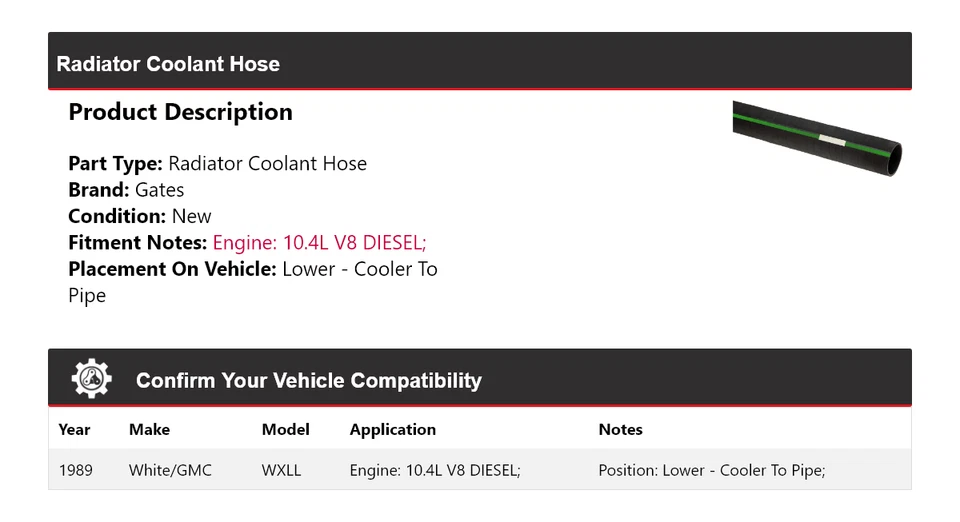
Task: Click the application cell in the 1989 row
Action: click(435, 469)
